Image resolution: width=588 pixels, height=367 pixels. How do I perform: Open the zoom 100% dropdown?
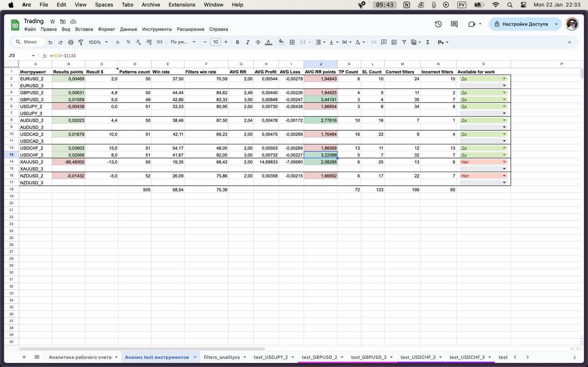coord(98,42)
